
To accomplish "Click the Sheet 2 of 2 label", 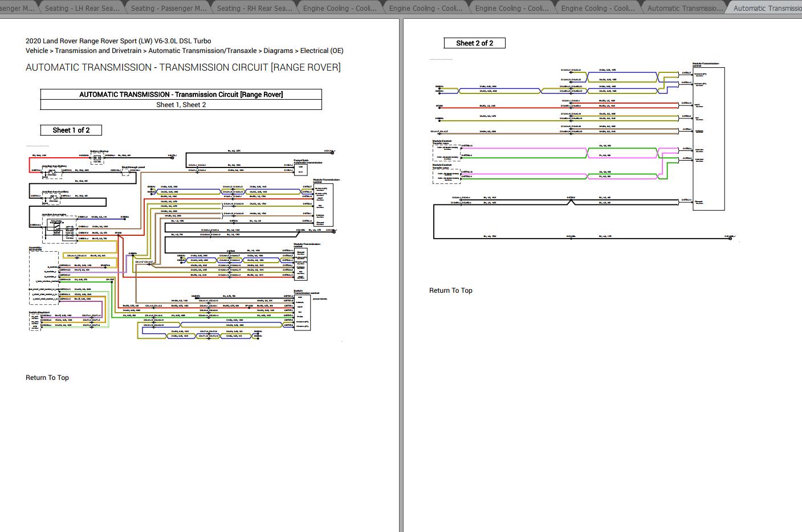I will tap(474, 42).
